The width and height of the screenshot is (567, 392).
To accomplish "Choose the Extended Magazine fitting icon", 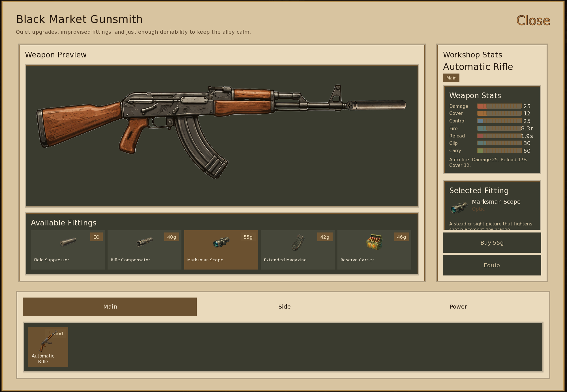I will click(298, 242).
